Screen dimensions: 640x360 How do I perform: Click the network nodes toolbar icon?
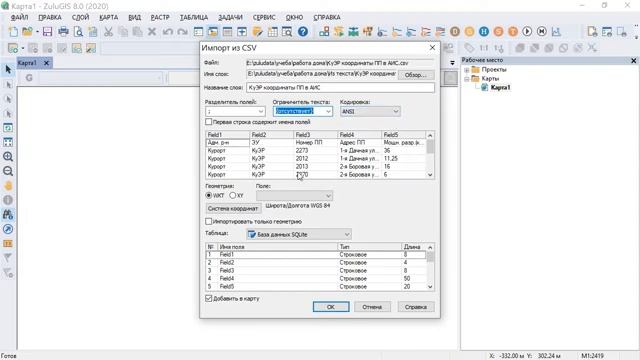click(x=324, y=31)
